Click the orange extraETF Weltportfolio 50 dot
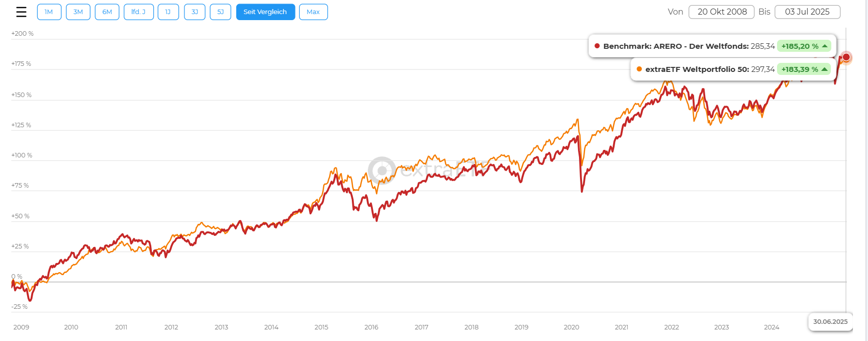This screenshot has height=341, width=868. (x=639, y=69)
